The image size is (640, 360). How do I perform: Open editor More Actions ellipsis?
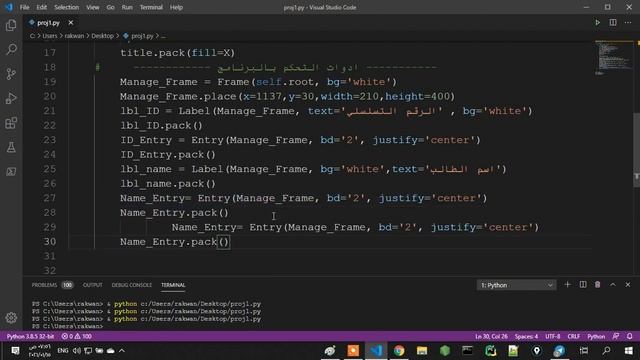[x=628, y=22]
